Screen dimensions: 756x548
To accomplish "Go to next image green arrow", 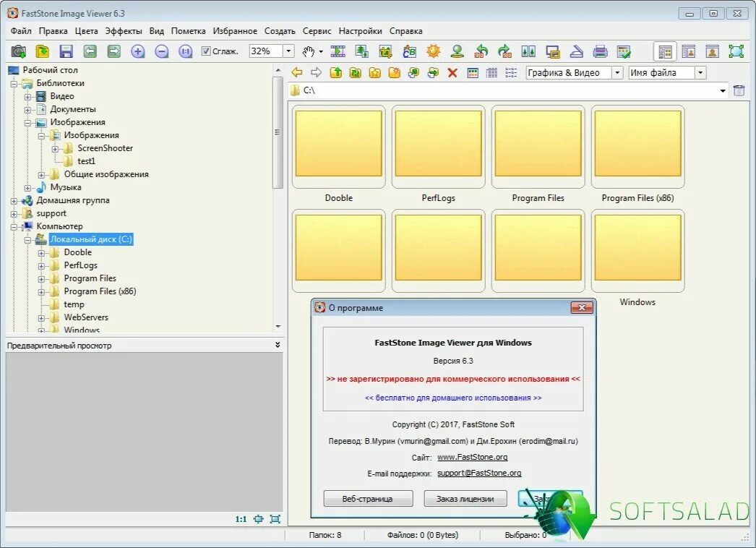I will [x=113, y=51].
